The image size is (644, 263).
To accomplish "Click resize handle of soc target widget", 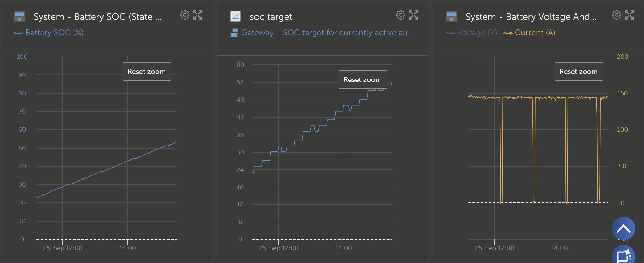I will coord(424,257).
